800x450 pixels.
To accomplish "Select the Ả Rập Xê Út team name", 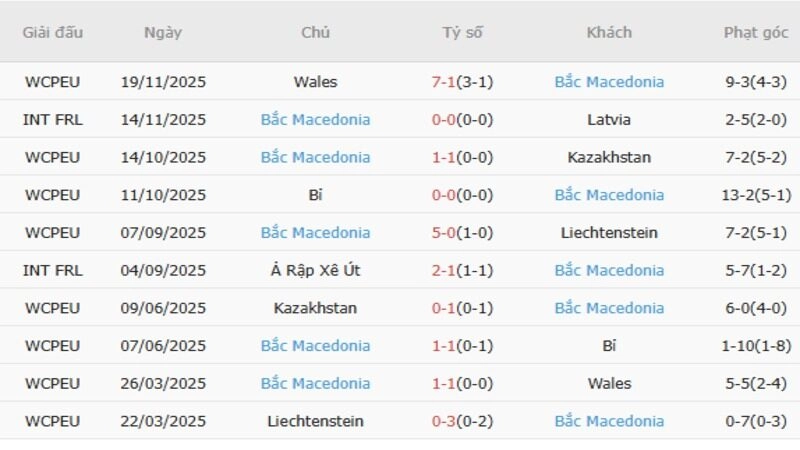I will pyautogui.click(x=315, y=270).
